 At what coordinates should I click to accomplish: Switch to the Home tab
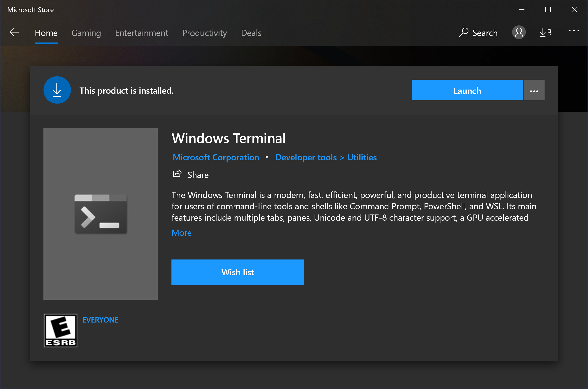coord(46,33)
